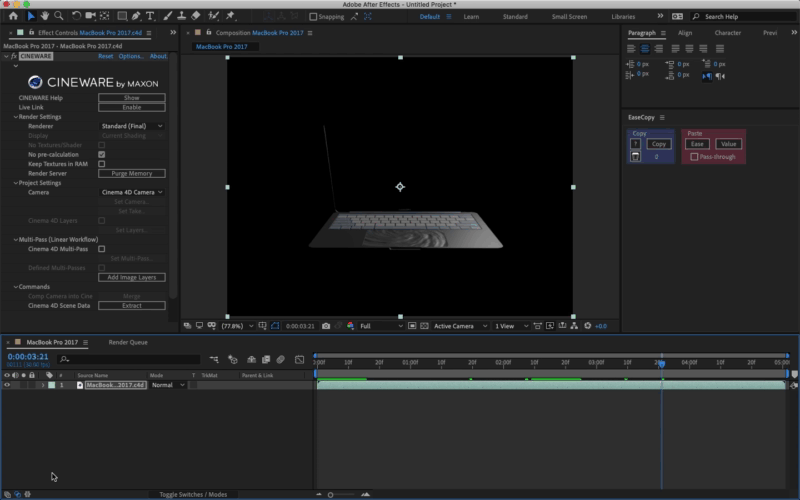The image size is (800, 500).
Task: Click the Live Link Enable button
Action: [132, 107]
